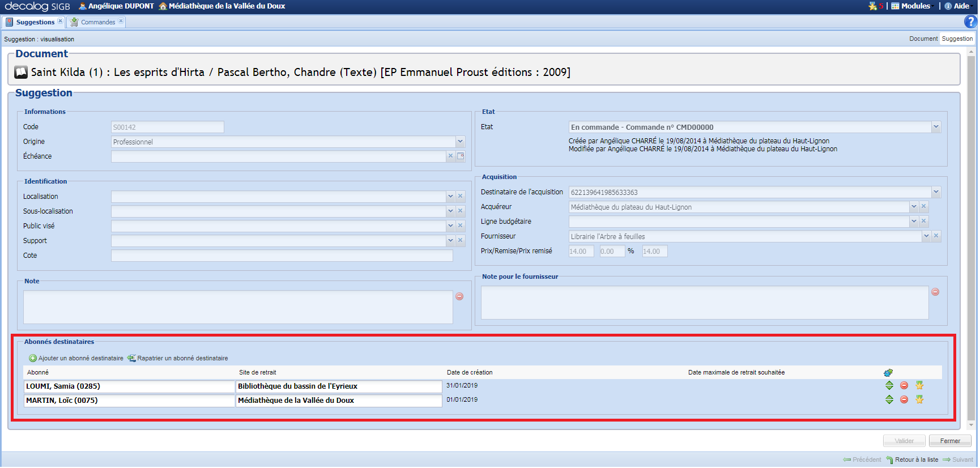Open the Etat dropdown list
The image size is (980, 468).
[936, 127]
